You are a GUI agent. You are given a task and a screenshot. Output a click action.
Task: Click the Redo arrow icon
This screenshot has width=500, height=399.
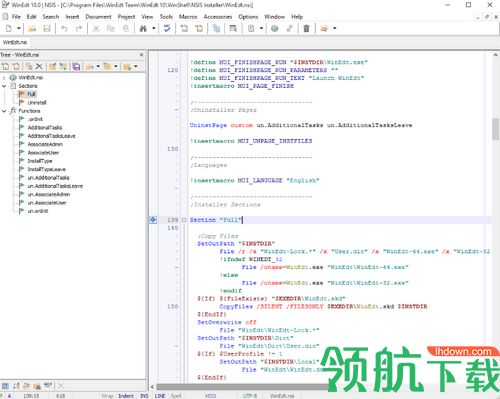pos(79,29)
